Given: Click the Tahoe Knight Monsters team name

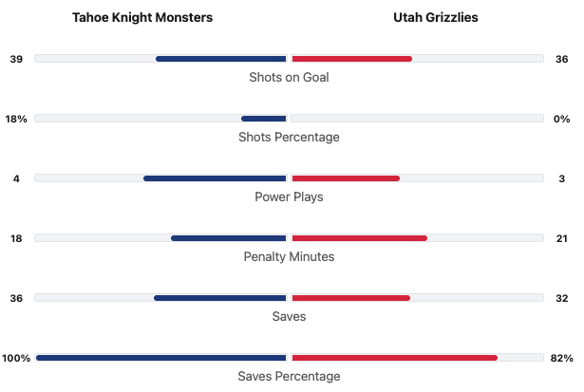Looking at the screenshot, I should 142,18.
